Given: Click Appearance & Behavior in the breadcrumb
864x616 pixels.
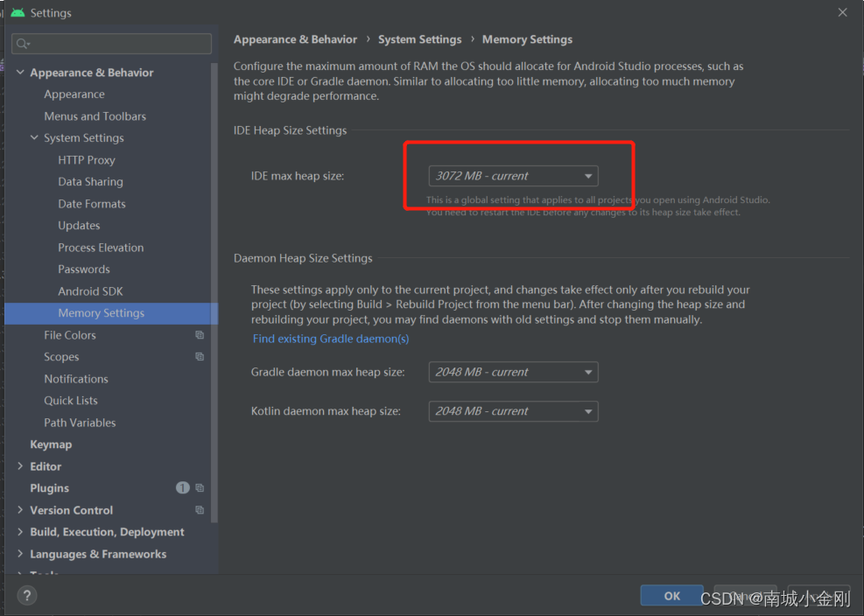Looking at the screenshot, I should [295, 39].
